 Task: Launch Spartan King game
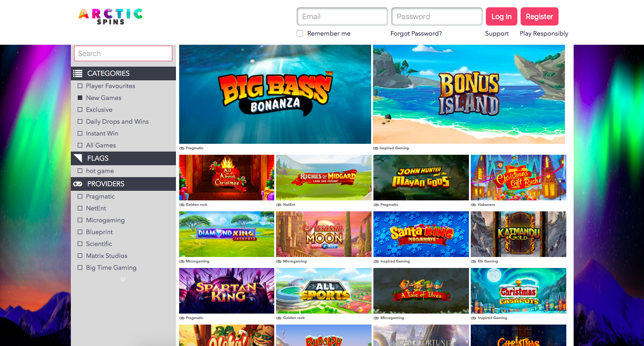point(227,291)
